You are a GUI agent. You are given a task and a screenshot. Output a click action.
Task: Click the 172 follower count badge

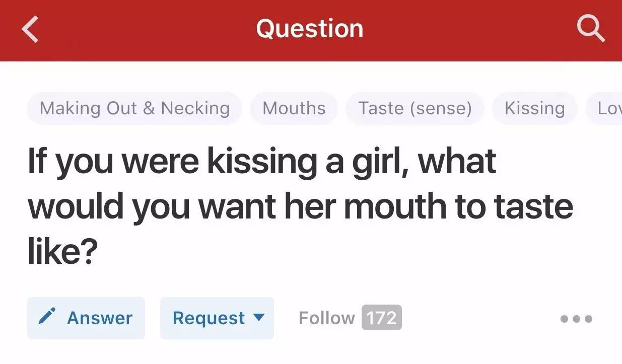pos(381,318)
